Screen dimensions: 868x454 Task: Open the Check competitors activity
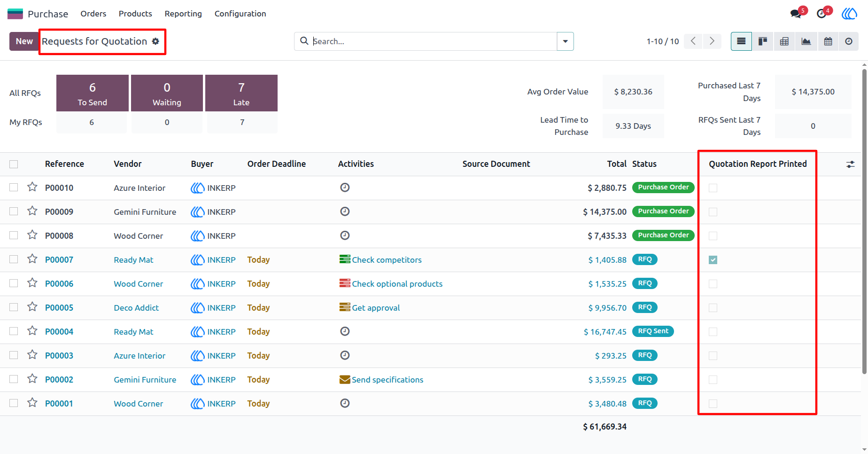tap(387, 260)
